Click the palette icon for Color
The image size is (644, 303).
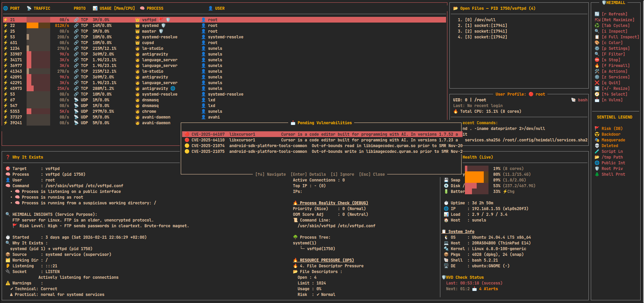(597, 43)
